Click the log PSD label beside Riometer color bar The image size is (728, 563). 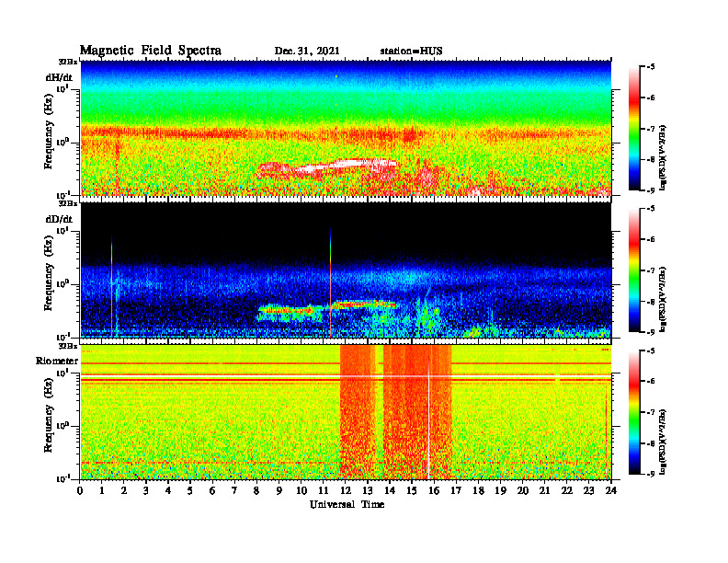point(663,442)
